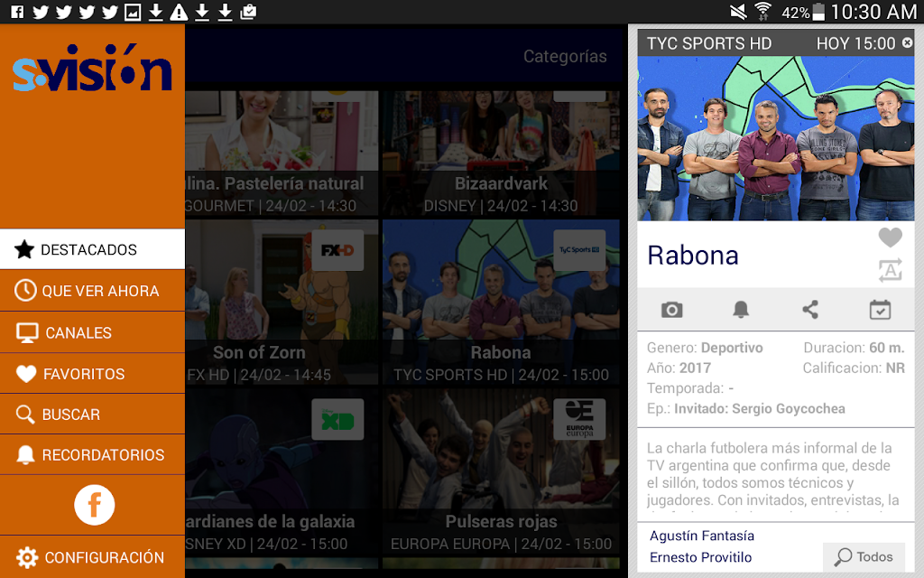Click Genero: Deportivo text

pyautogui.click(x=705, y=348)
